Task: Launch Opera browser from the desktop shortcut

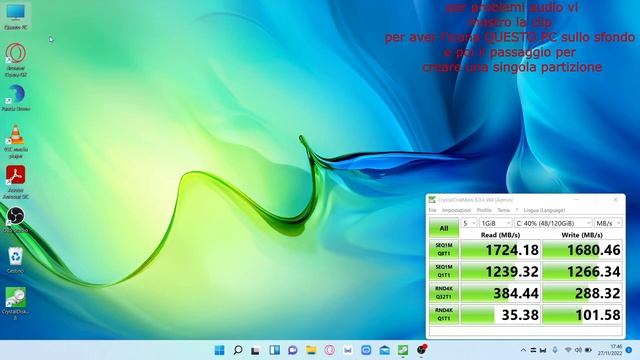Action: click(16, 60)
